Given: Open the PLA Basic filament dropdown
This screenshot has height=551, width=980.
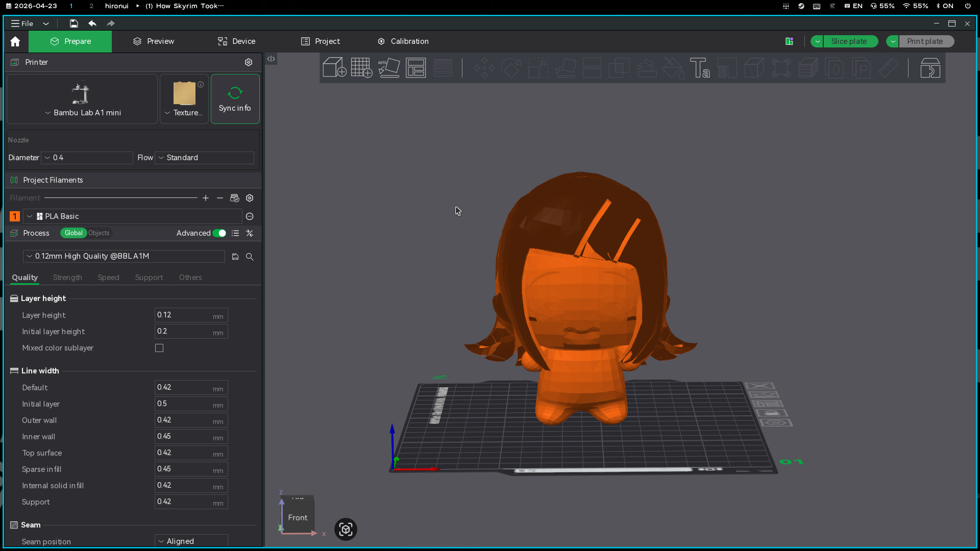Looking at the screenshot, I should click(133, 216).
